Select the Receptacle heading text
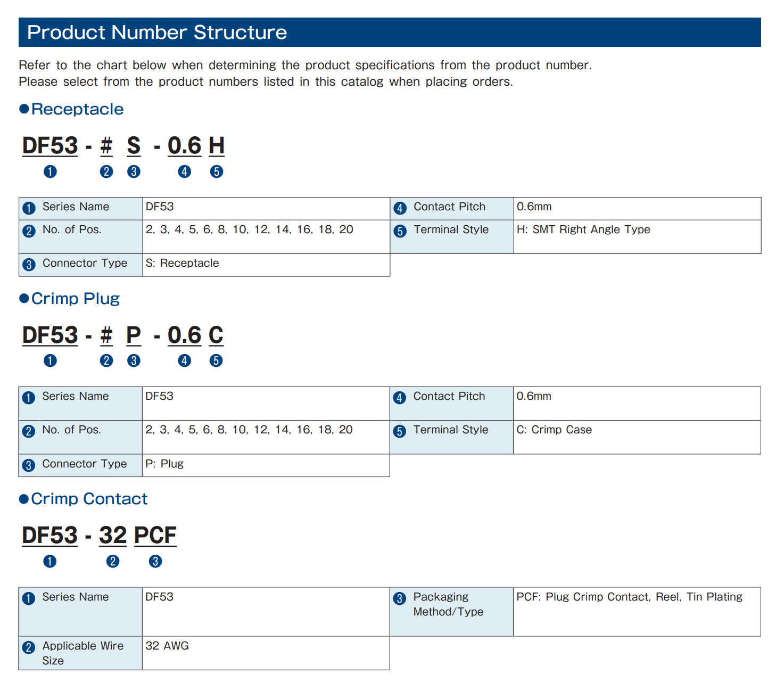The width and height of the screenshot is (784, 690). (x=78, y=109)
